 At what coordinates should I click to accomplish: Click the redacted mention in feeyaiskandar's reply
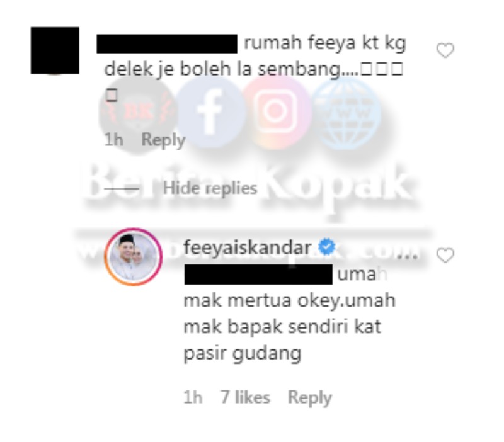pos(258,275)
